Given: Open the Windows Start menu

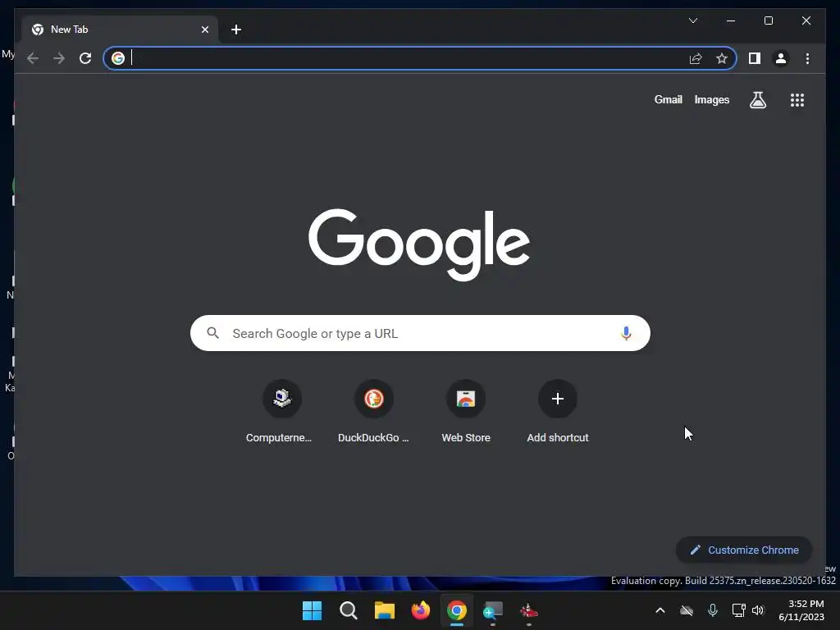Looking at the screenshot, I should (312, 610).
